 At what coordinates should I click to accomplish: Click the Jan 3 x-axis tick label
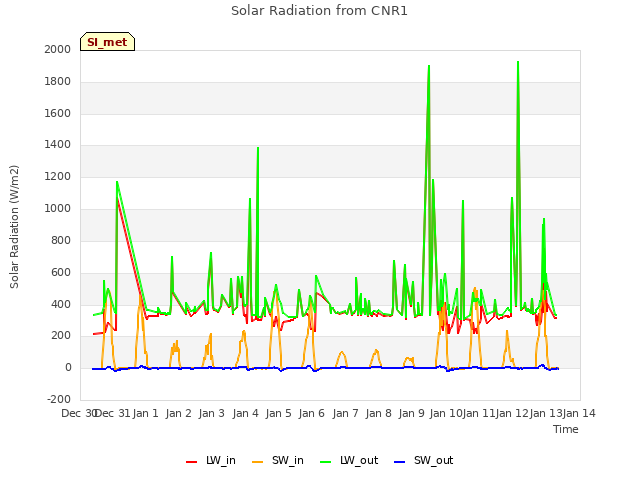(x=212, y=413)
